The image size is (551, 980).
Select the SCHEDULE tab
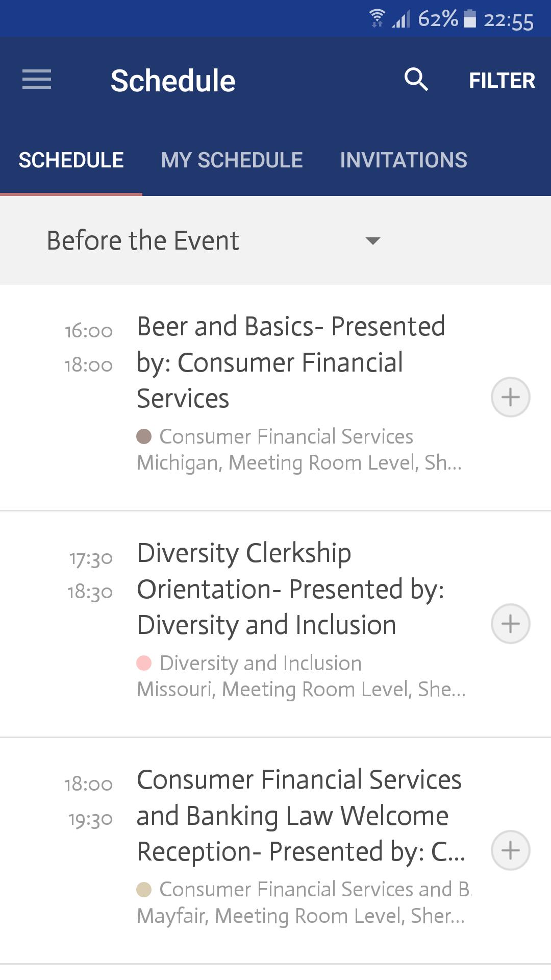pyautogui.click(x=70, y=160)
